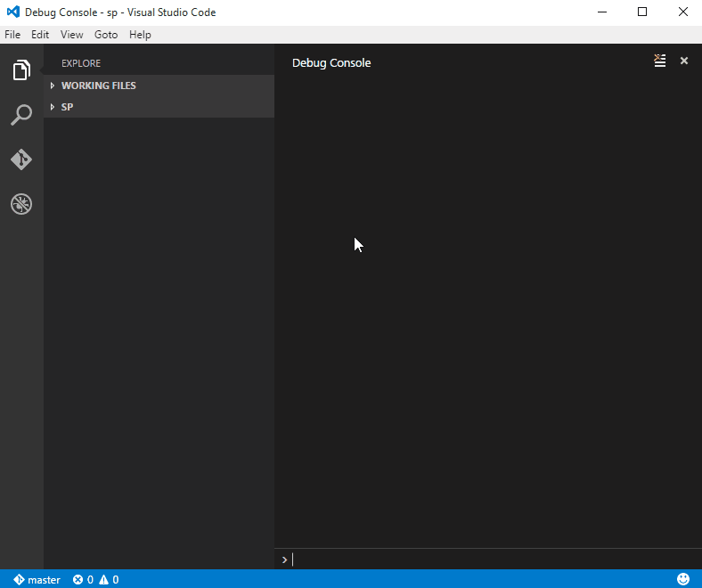
Task: Click the master branch status indicator
Action: tap(37, 579)
